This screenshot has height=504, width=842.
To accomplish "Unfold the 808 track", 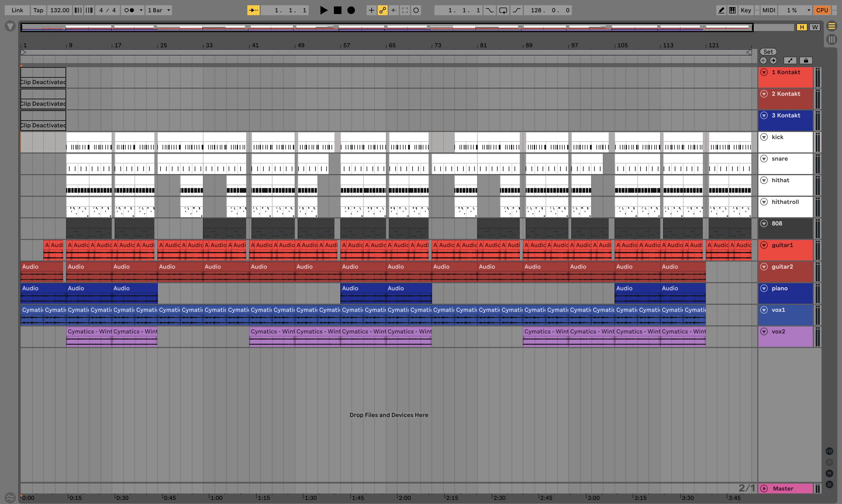I will tap(764, 223).
